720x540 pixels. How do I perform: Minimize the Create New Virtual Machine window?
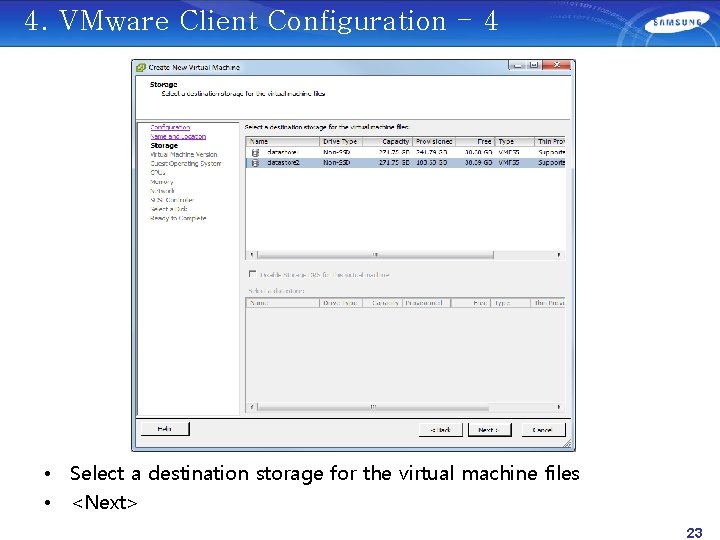click(x=517, y=65)
